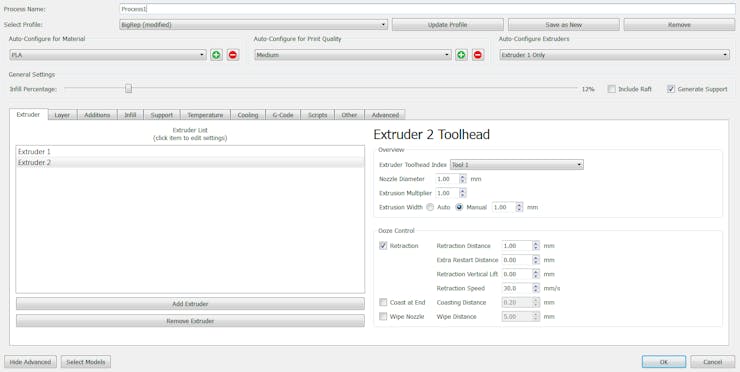Click the Hide Advanced button
The width and height of the screenshot is (740, 372).
pyautogui.click(x=30, y=362)
